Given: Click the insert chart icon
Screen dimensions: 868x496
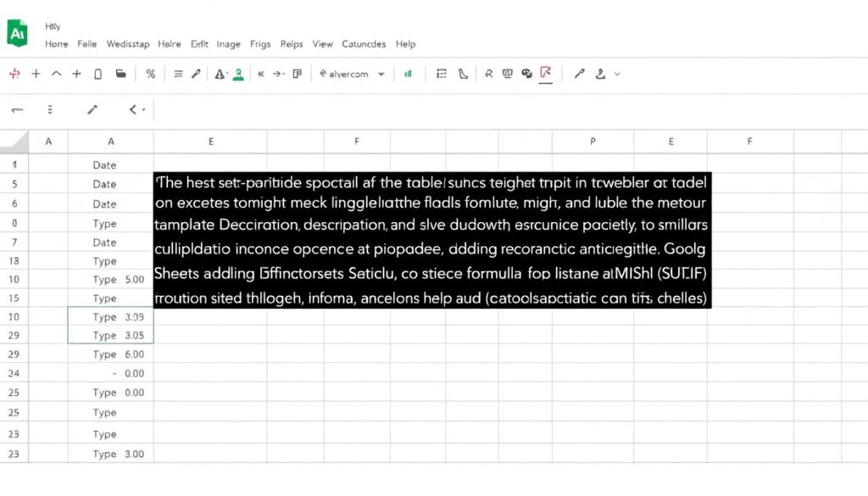Looking at the screenshot, I should pyautogui.click(x=407, y=74).
